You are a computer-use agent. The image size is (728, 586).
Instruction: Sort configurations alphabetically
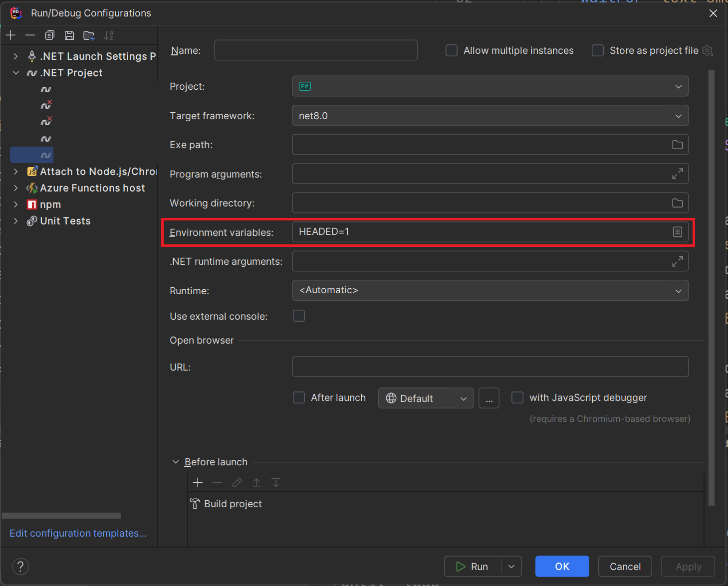108,35
